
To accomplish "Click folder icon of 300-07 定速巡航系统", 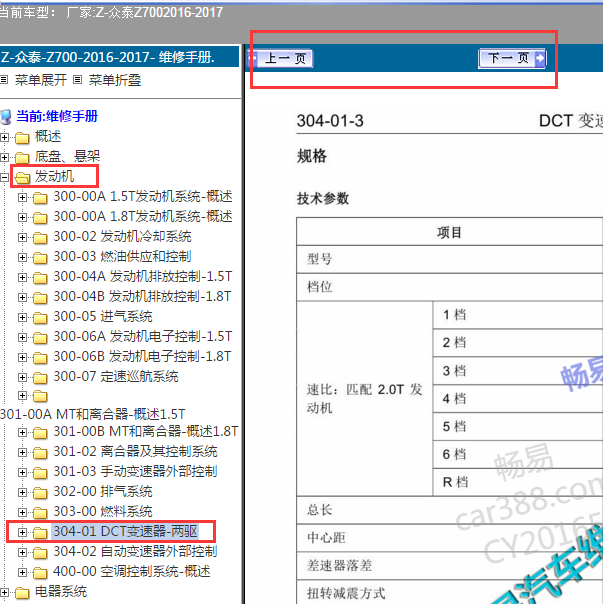I will 40,378.
